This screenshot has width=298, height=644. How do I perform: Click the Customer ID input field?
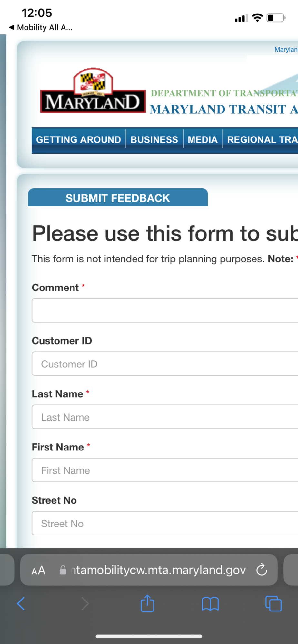click(x=164, y=364)
